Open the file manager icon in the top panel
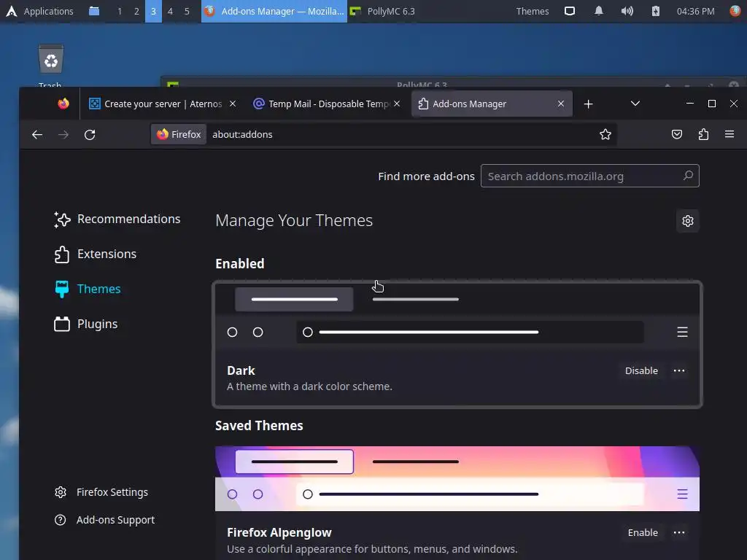Image resolution: width=747 pixels, height=560 pixels. [94, 11]
